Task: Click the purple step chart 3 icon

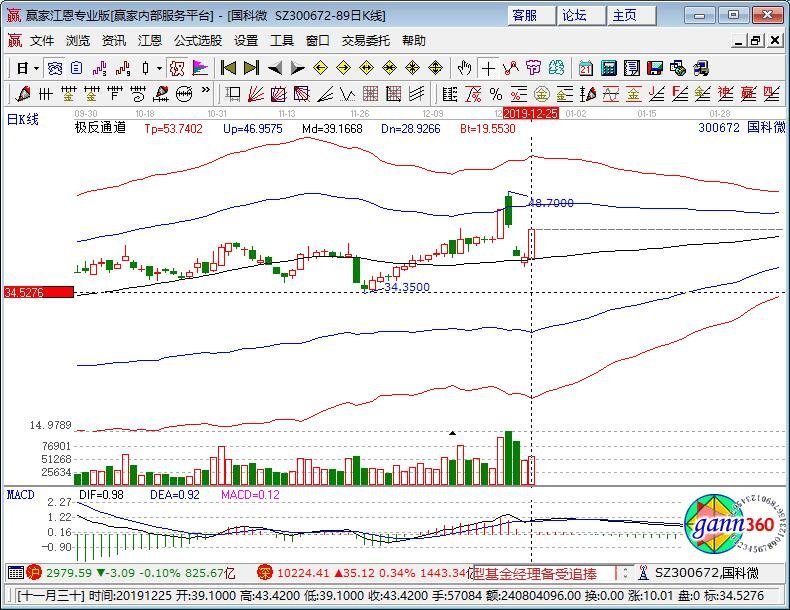Action: pos(99,68)
